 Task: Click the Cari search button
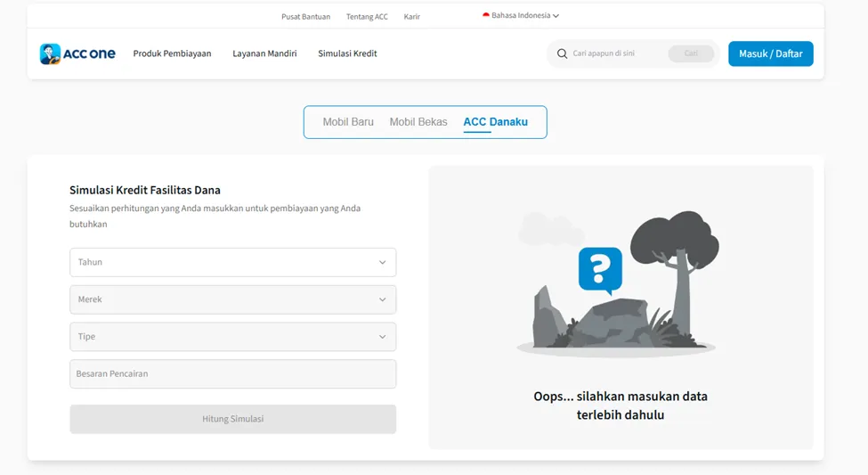point(691,53)
